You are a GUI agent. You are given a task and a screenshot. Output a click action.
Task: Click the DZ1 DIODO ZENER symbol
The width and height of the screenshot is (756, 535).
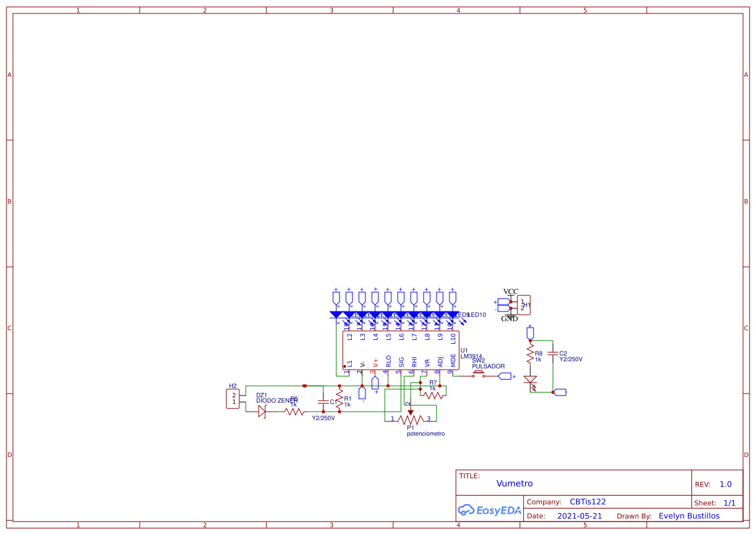coord(263,412)
